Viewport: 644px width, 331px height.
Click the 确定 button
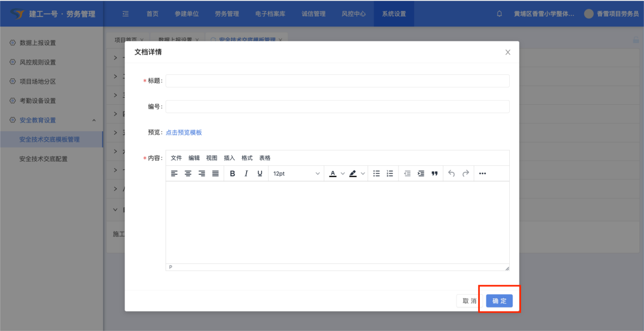coord(499,301)
